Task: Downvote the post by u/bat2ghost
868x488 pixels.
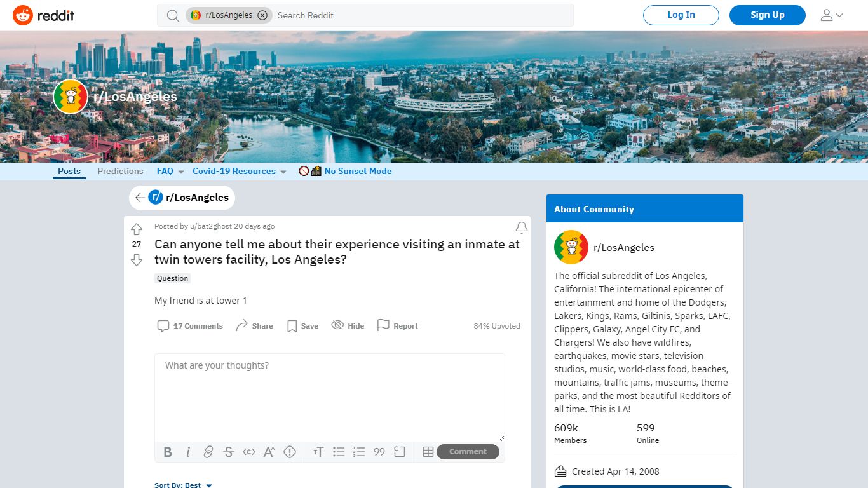Action: pyautogui.click(x=137, y=260)
